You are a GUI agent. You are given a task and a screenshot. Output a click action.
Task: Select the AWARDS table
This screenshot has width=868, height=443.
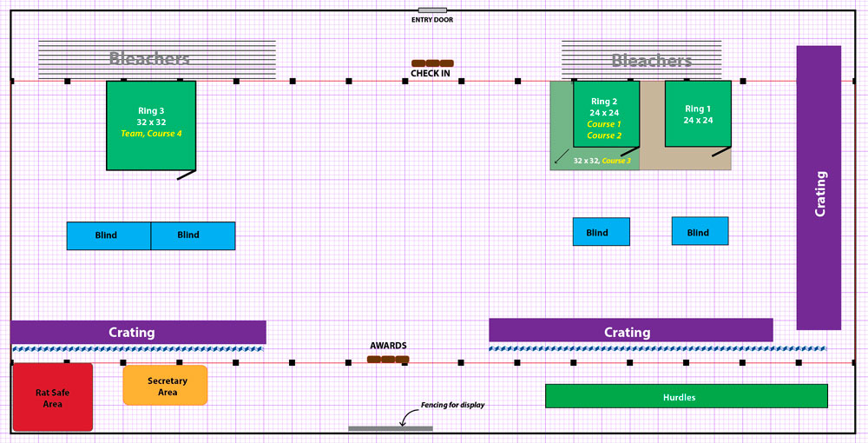(388, 360)
